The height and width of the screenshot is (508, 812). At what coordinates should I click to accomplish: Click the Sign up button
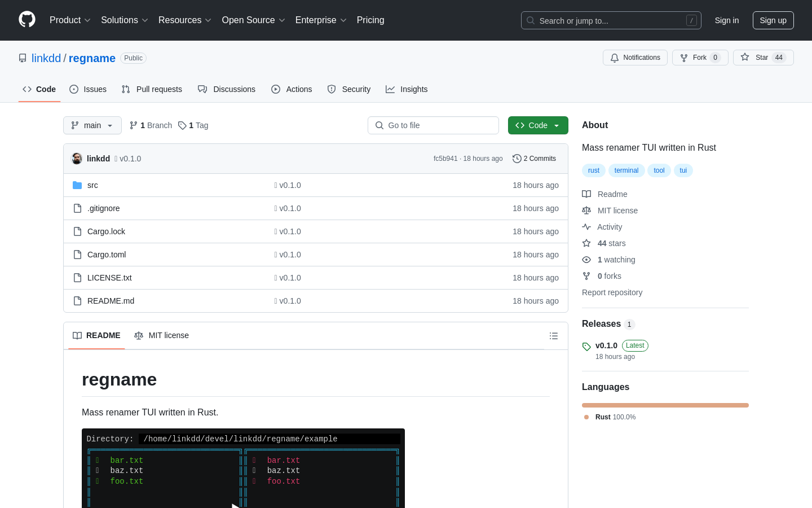773,20
